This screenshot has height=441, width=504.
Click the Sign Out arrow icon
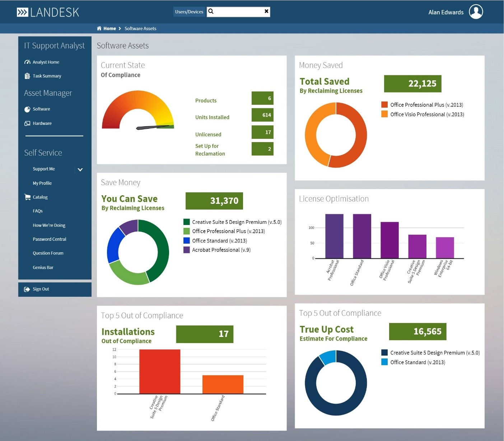click(x=27, y=289)
